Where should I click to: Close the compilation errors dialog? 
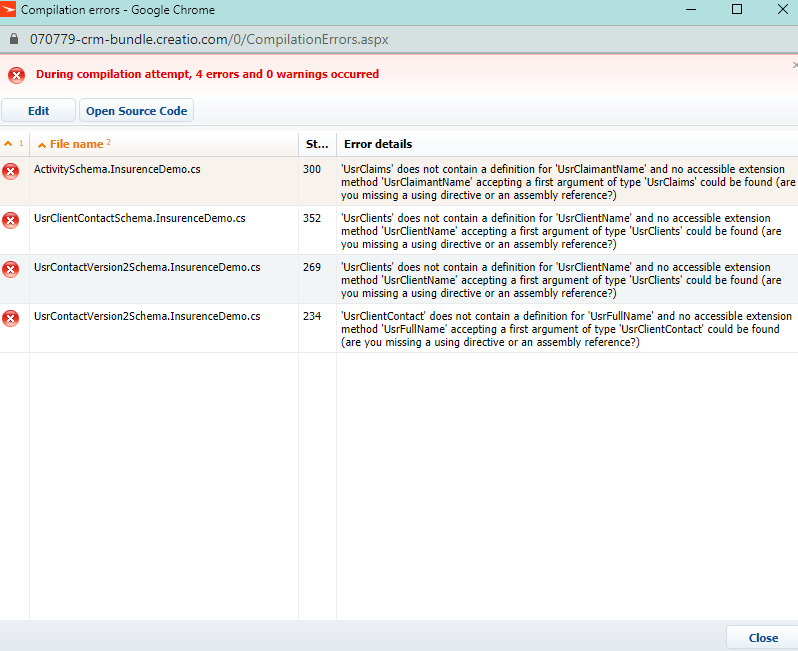click(763, 638)
